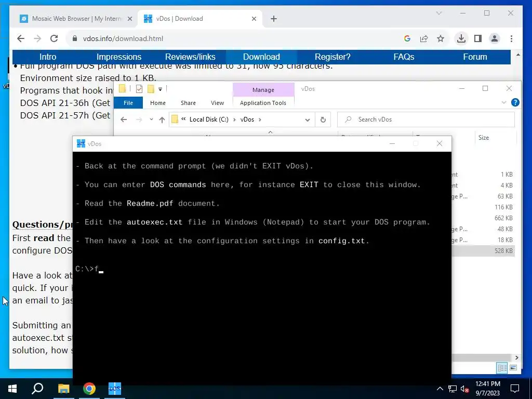532x399 pixels.
Task: Open Windows Start menu
Action: click(12, 389)
